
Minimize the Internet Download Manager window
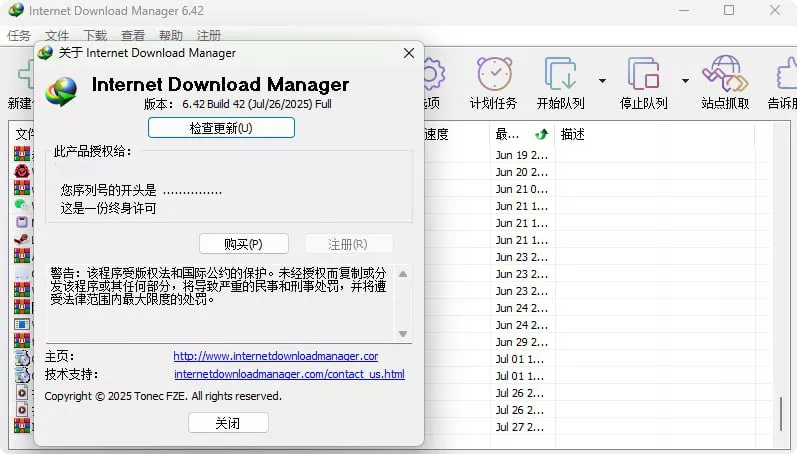coord(684,10)
